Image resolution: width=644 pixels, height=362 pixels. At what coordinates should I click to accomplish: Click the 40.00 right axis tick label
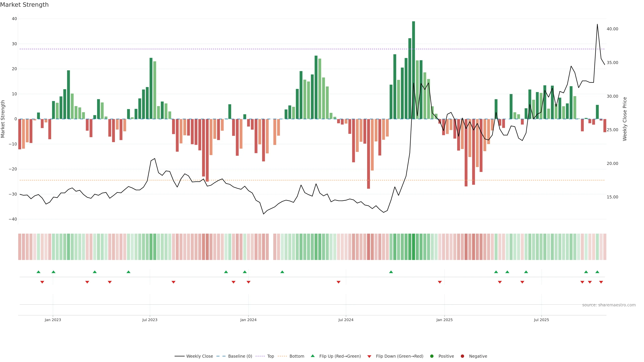(x=612, y=29)
